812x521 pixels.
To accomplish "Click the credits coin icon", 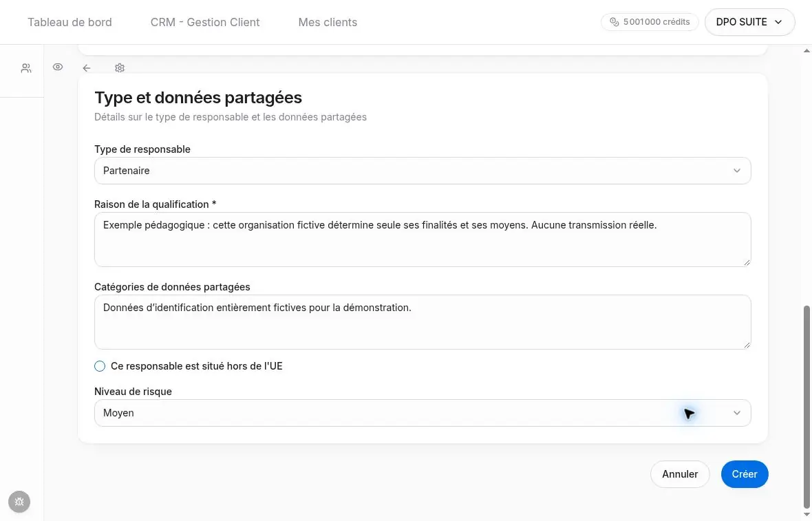I will pyautogui.click(x=615, y=22).
